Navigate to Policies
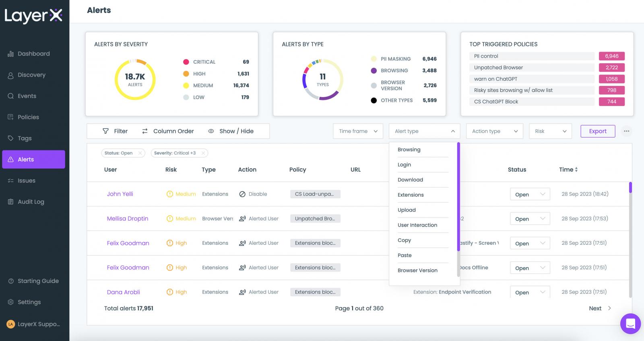This screenshot has width=644, height=341. click(23, 117)
